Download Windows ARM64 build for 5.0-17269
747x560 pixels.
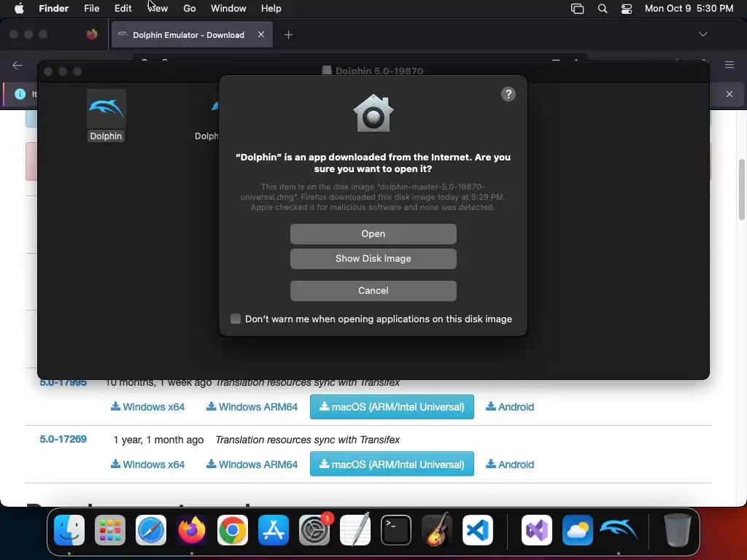252,464
